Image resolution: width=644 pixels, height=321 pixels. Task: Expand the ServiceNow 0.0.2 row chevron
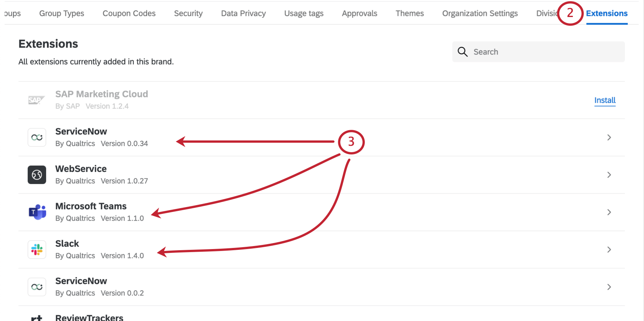609,287
